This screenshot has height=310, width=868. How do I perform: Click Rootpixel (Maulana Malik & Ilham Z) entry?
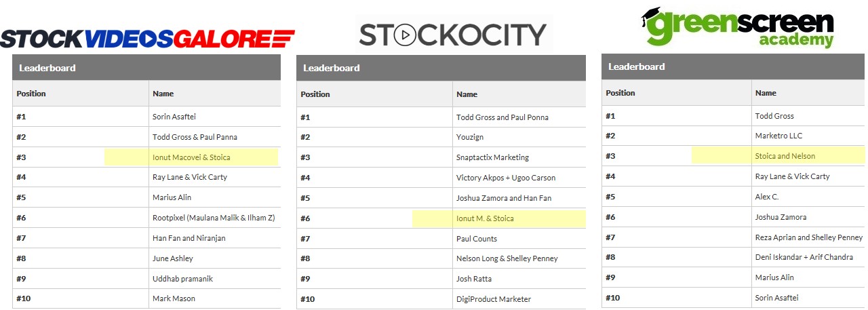click(214, 218)
